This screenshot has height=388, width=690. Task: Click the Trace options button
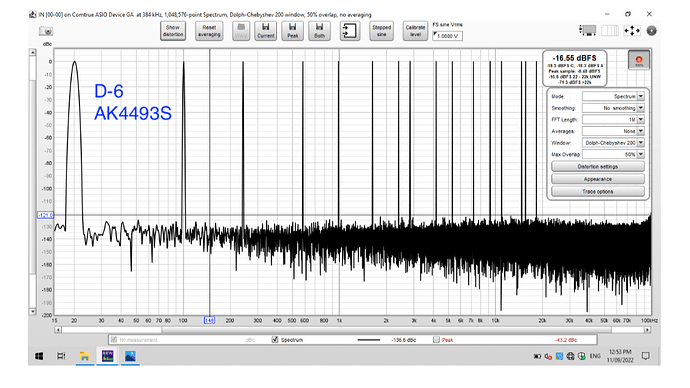[598, 191]
